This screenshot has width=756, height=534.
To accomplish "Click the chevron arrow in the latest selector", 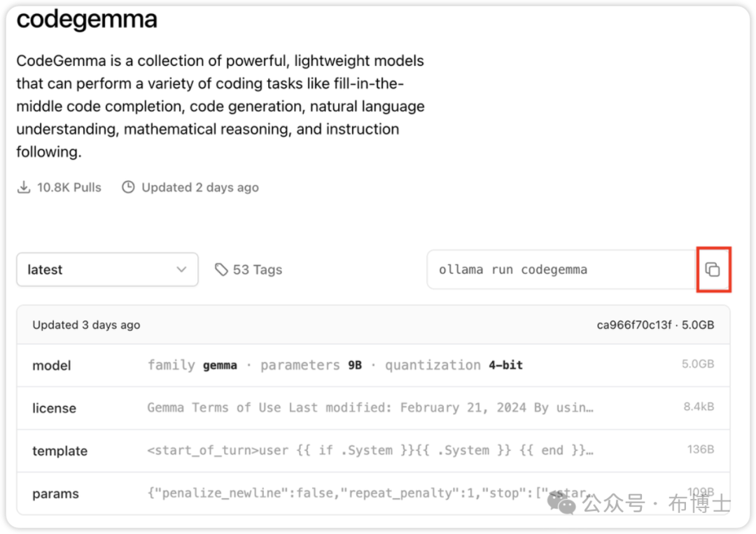I will coord(181,269).
